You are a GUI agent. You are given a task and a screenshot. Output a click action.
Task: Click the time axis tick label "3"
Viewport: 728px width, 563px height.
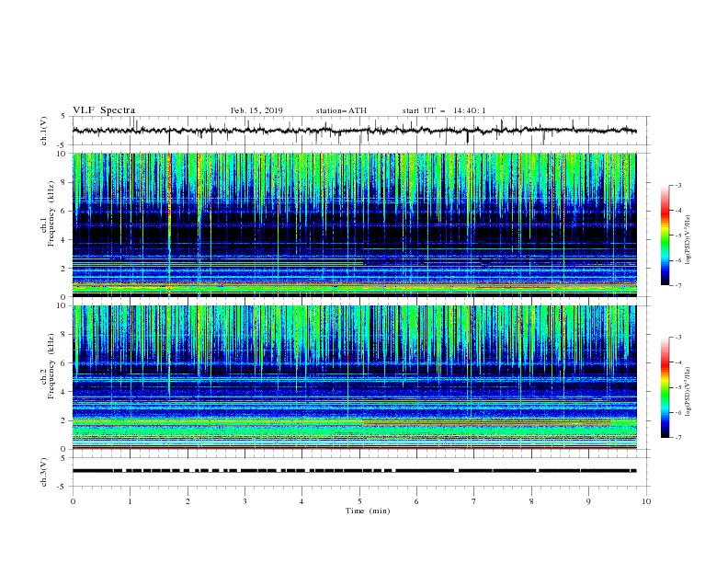pyautogui.click(x=245, y=501)
